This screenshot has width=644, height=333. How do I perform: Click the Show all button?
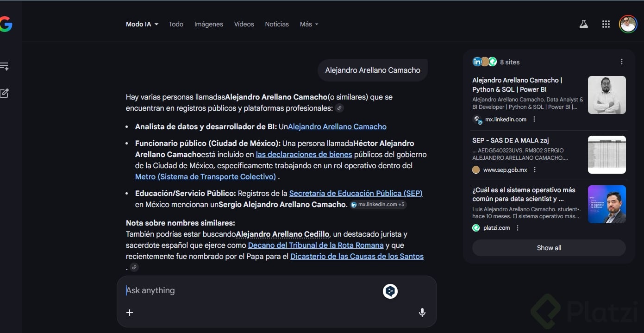pyautogui.click(x=549, y=248)
